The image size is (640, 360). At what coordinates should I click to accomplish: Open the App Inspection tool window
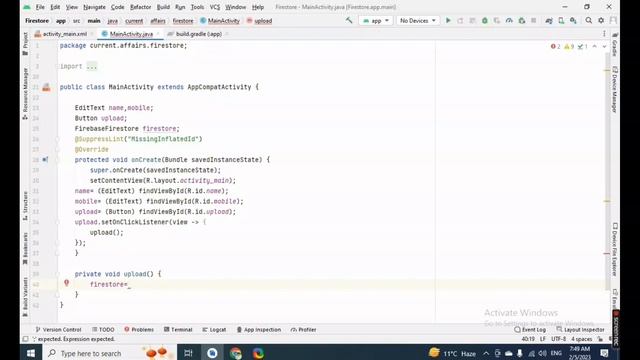click(x=259, y=329)
